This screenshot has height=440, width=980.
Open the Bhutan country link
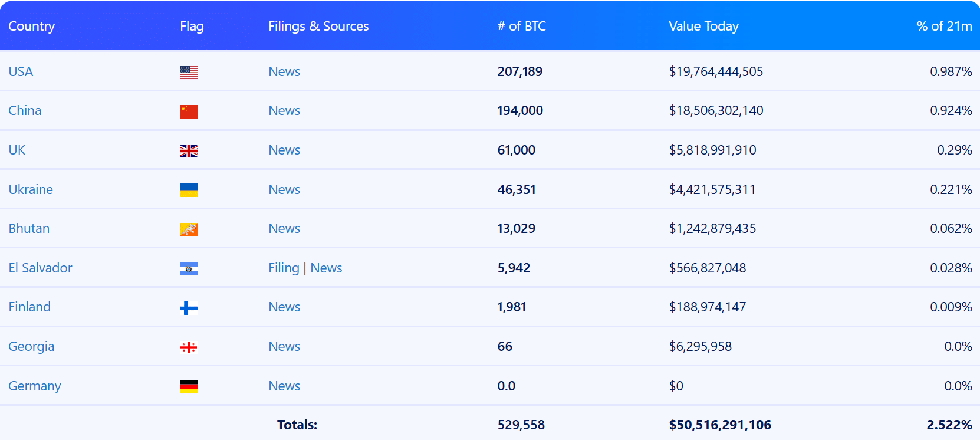coord(29,228)
